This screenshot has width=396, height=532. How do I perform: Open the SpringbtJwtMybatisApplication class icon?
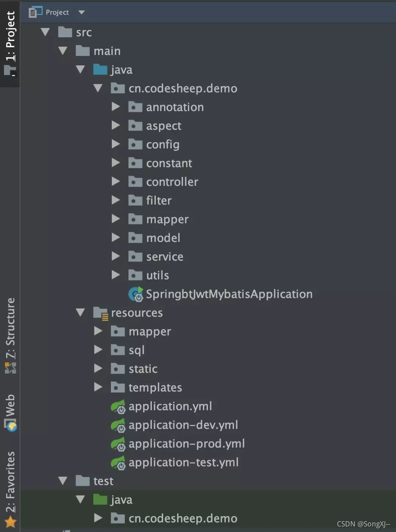coord(136,294)
